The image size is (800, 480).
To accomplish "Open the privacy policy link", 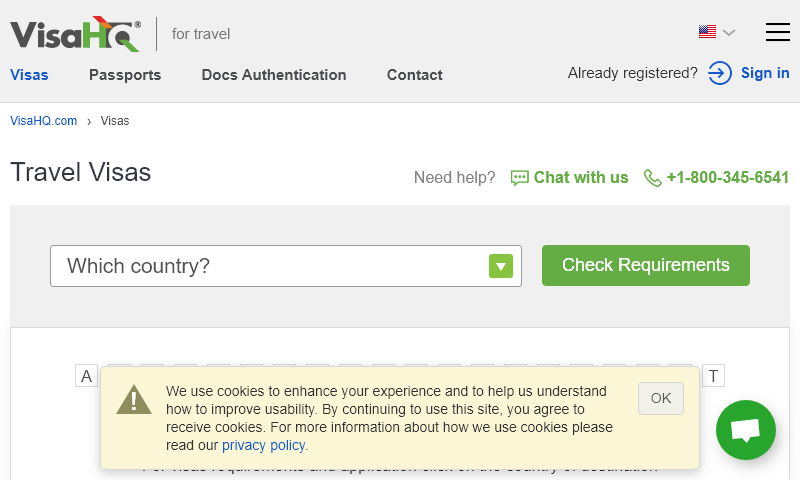I will point(264,446).
